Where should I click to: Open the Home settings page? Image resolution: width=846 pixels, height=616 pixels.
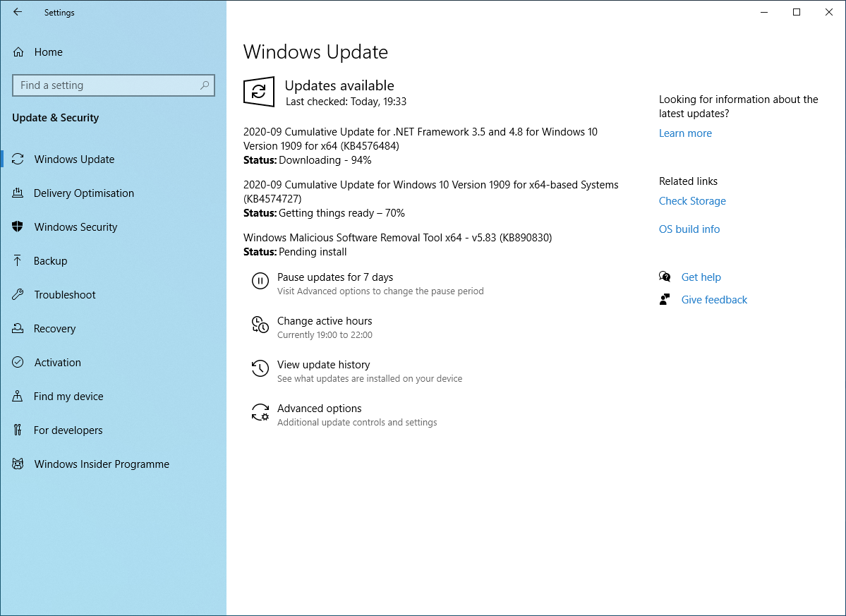(49, 52)
